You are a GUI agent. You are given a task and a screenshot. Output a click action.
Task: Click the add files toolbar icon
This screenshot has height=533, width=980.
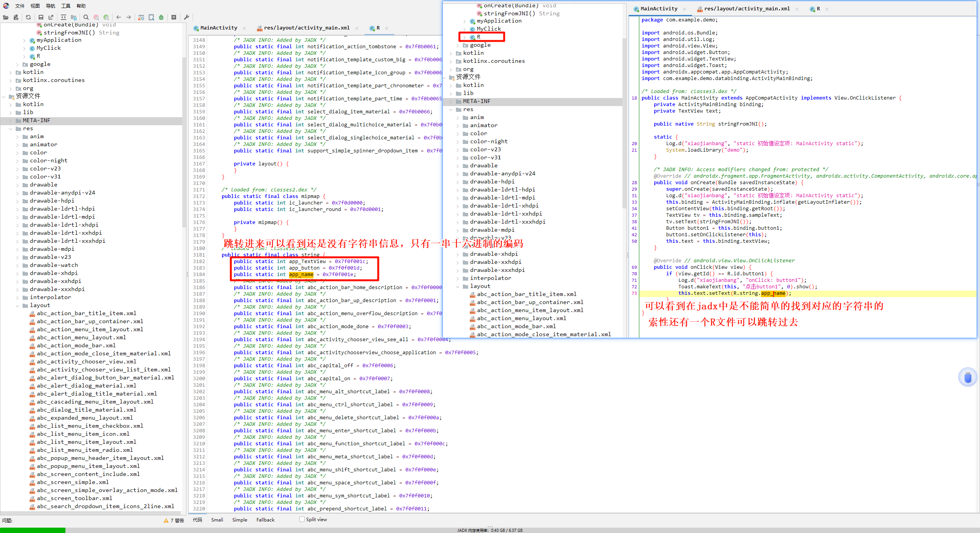16,17
